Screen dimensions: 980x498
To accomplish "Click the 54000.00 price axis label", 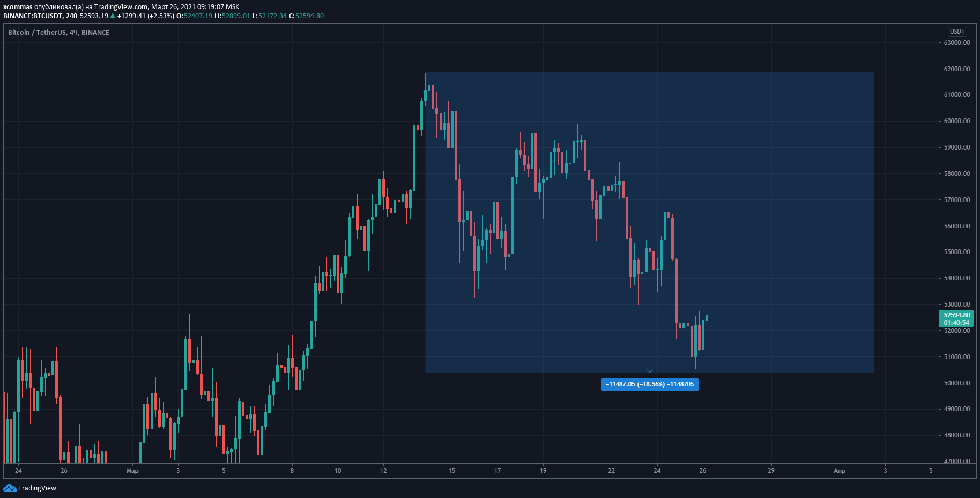I will coord(957,278).
